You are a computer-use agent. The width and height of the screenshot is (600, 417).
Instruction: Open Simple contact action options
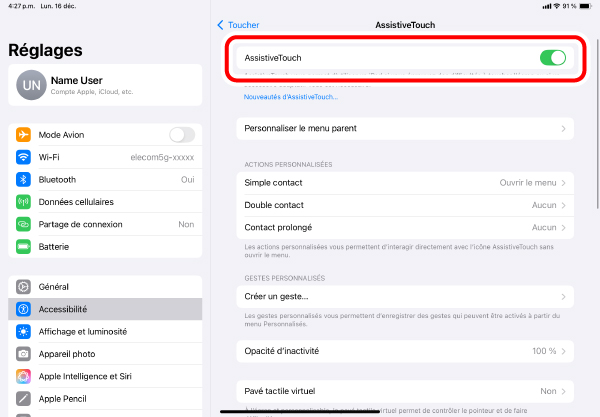click(406, 183)
